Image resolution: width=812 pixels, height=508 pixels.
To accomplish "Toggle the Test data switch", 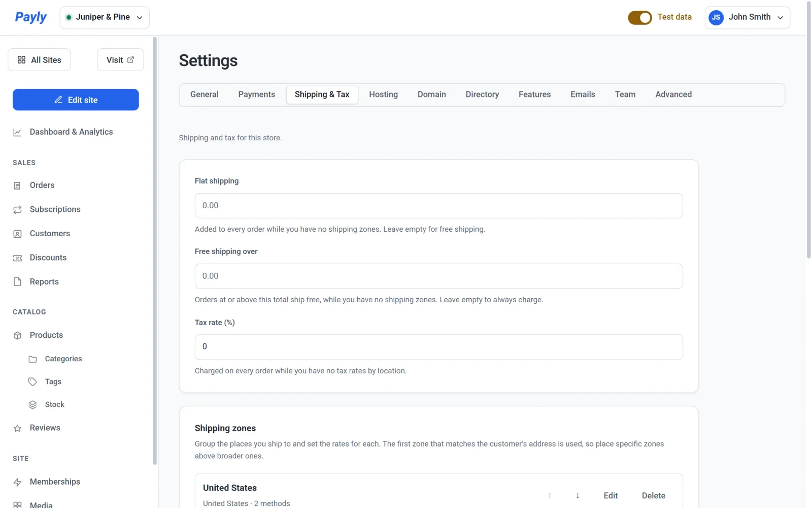I will pyautogui.click(x=639, y=18).
